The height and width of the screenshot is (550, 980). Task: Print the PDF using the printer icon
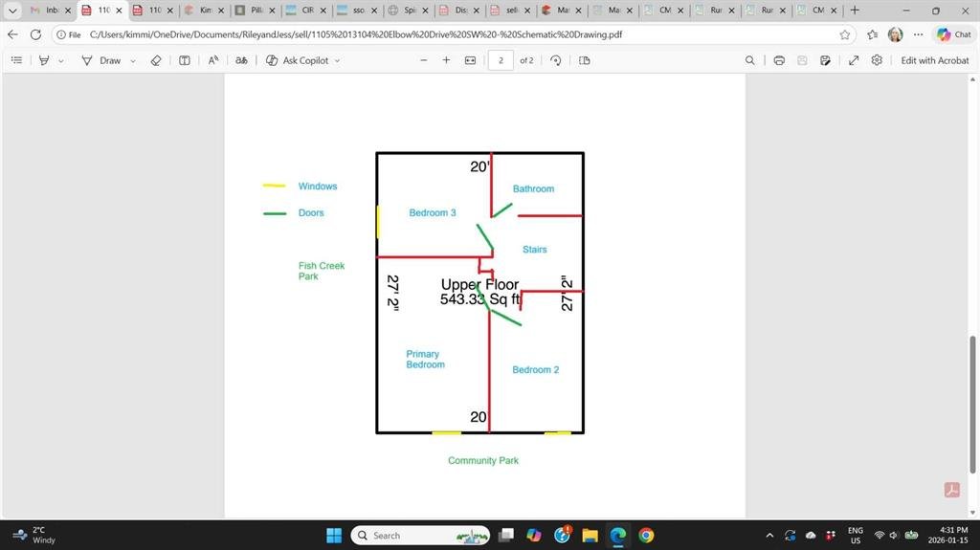pyautogui.click(x=779, y=60)
